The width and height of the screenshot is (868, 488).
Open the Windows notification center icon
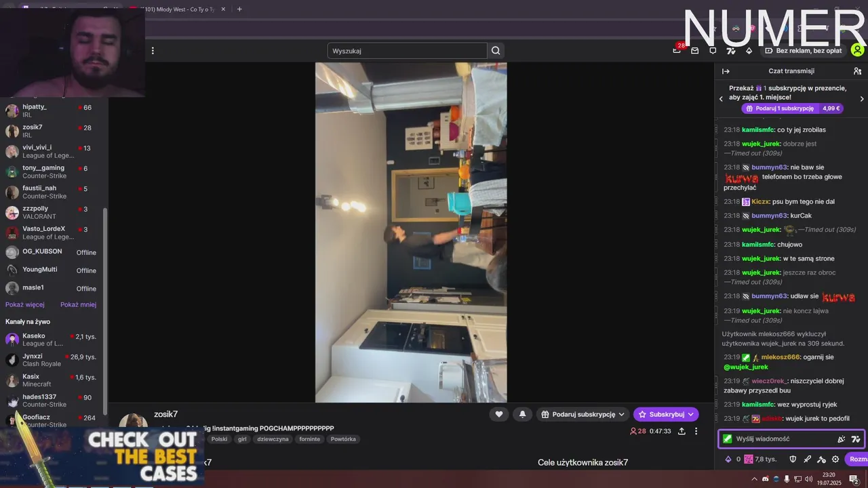point(854,479)
